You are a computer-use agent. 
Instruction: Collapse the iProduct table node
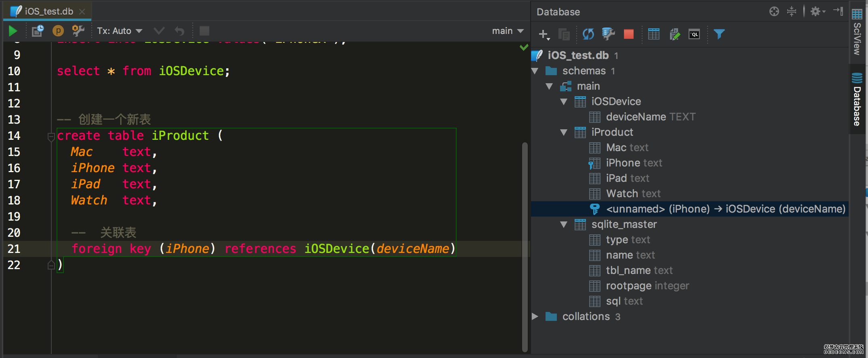click(x=564, y=133)
